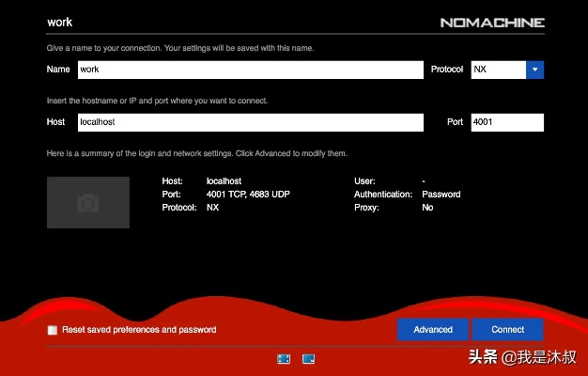The width and height of the screenshot is (588, 376).
Task: Click the 'User:' label in summary
Action: [x=364, y=181]
